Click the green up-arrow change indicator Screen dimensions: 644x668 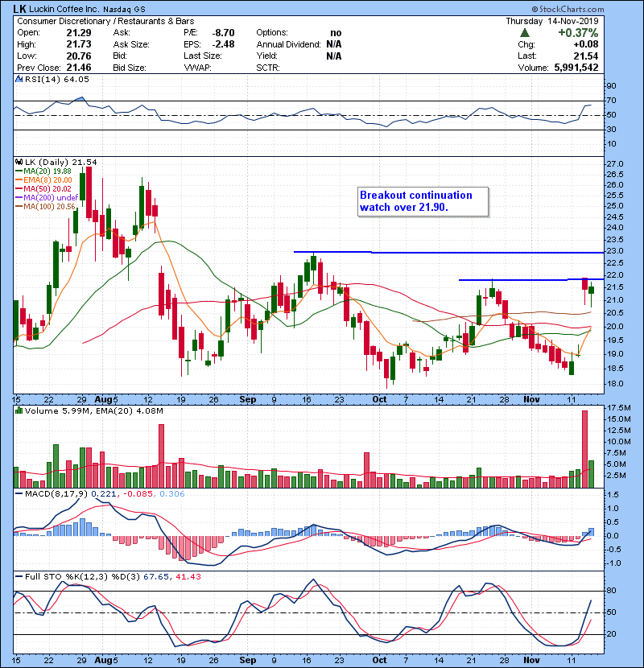coord(525,32)
